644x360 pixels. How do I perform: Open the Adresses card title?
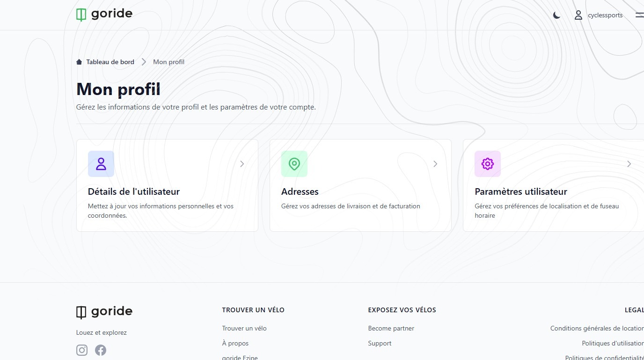[x=300, y=191]
